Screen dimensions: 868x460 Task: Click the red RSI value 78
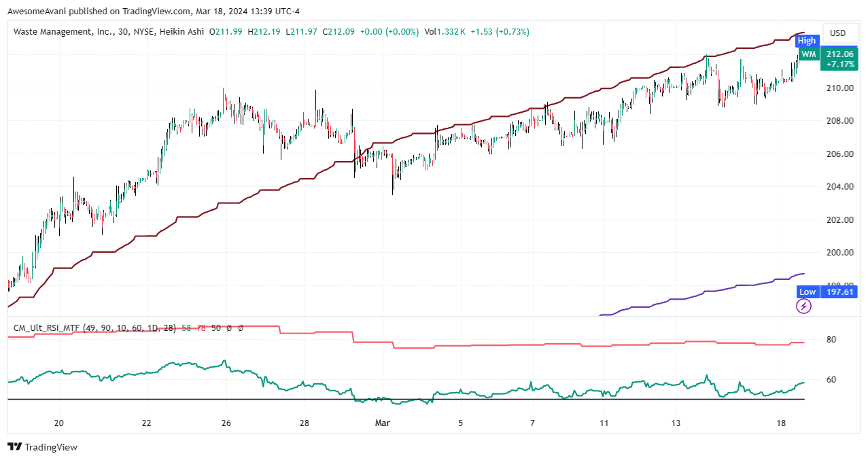tap(201, 328)
